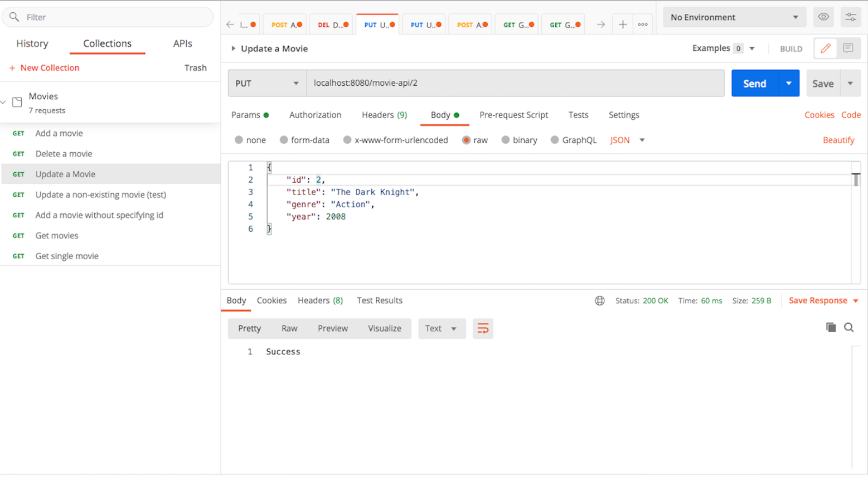Toggle the response line wrap icon
The image size is (868, 477).
click(x=483, y=329)
